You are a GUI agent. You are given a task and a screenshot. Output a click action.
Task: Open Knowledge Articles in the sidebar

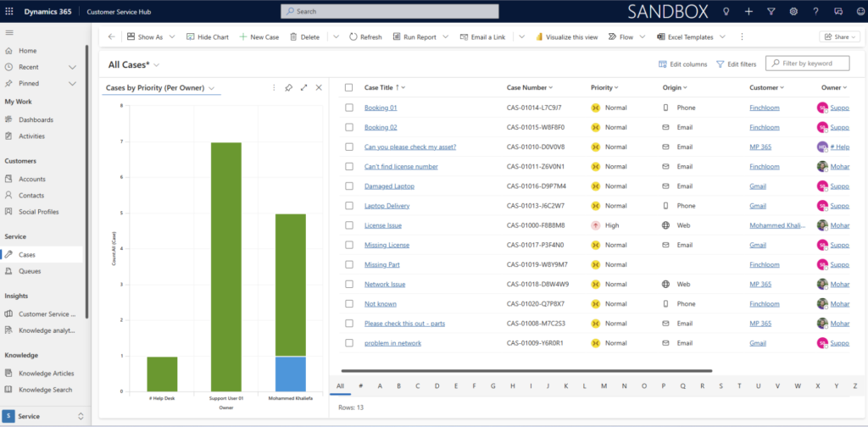[46, 374]
